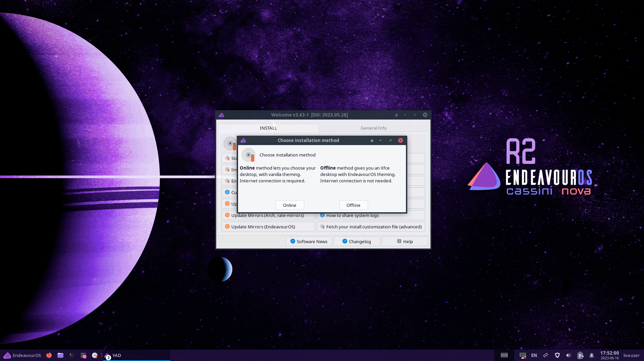Select the YAD taskbar window button
Image resolution: width=644 pixels, height=361 pixels.
137,355
